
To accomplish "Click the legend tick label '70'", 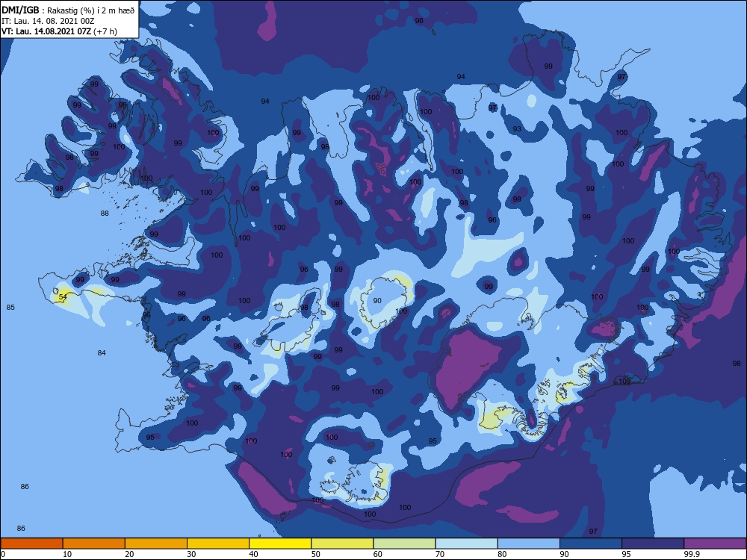I will [440, 554].
